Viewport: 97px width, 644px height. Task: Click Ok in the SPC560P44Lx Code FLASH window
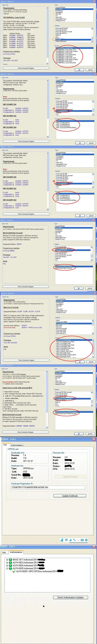point(79,70)
